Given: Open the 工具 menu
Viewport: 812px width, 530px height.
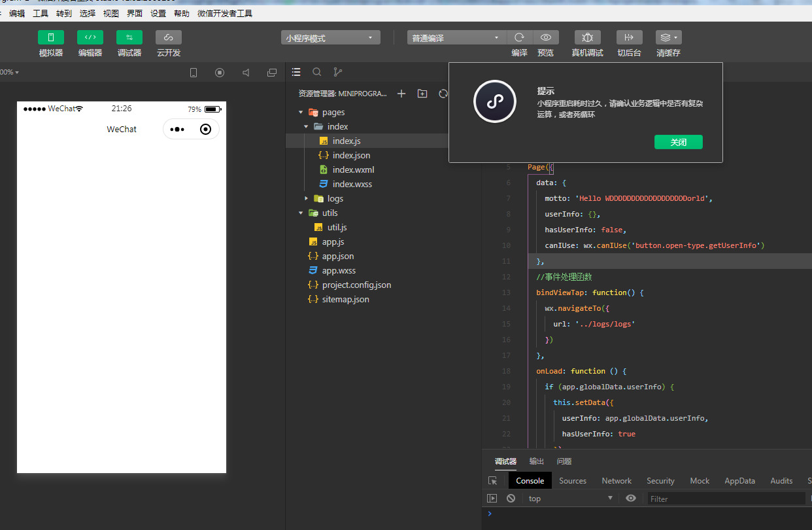Looking at the screenshot, I should [41, 13].
